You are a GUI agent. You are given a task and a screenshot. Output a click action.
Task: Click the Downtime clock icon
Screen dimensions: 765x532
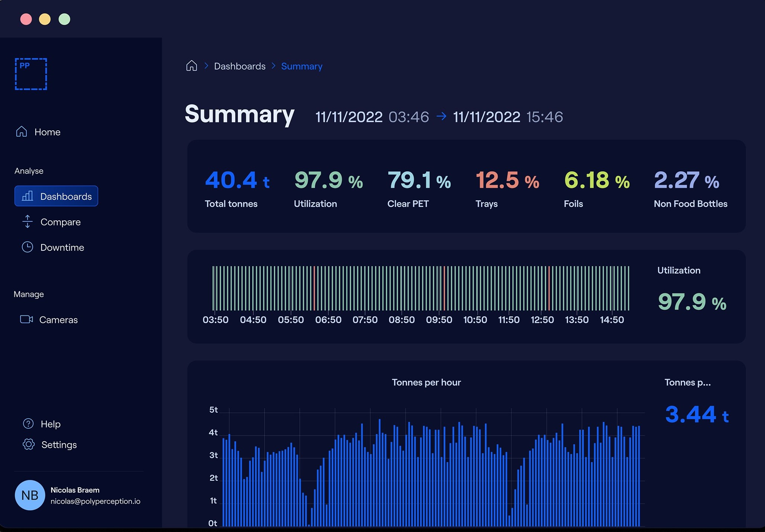[x=27, y=247]
